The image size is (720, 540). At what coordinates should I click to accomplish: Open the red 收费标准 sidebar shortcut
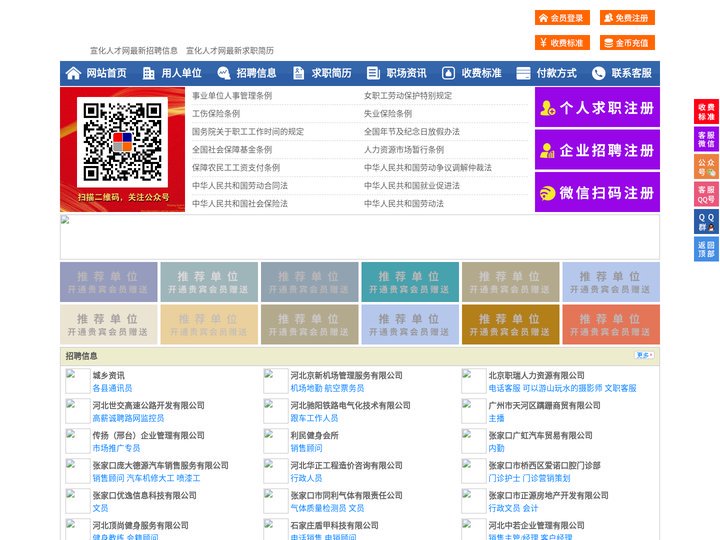click(706, 112)
